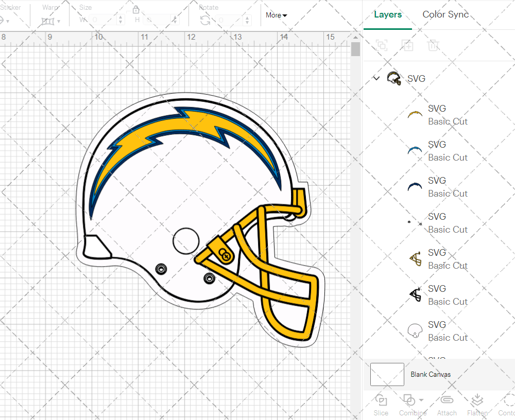Select the yellow lightning bolt layer
515x420 pixels.
(x=415, y=115)
